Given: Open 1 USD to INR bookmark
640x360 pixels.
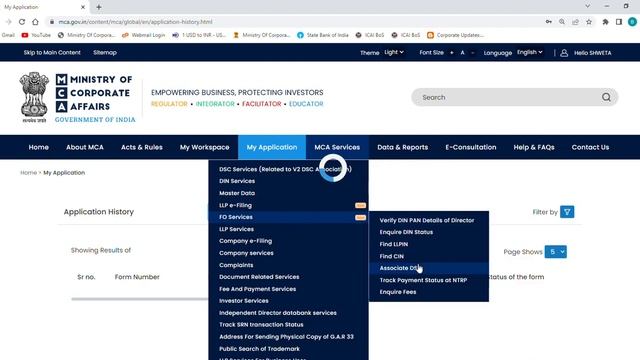Looking at the screenshot, I should pyautogui.click(x=199, y=35).
